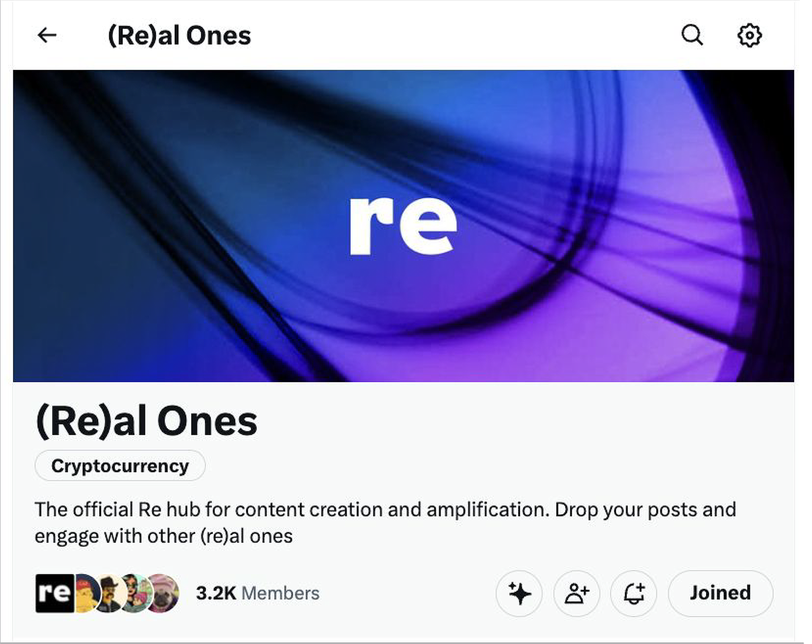
Task: Click the community description about official Re hub
Action: (385, 523)
